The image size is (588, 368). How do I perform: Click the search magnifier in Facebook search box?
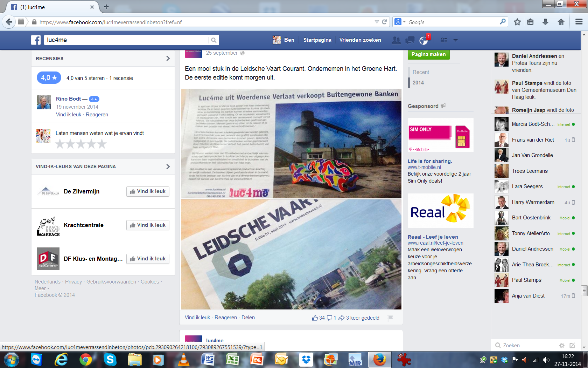pyautogui.click(x=213, y=40)
